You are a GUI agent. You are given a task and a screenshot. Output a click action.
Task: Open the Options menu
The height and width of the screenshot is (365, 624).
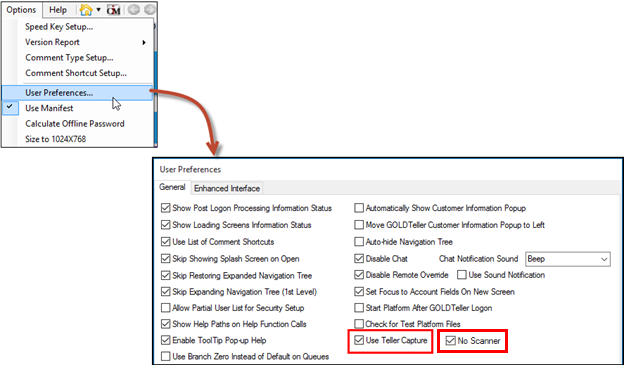[x=21, y=10]
